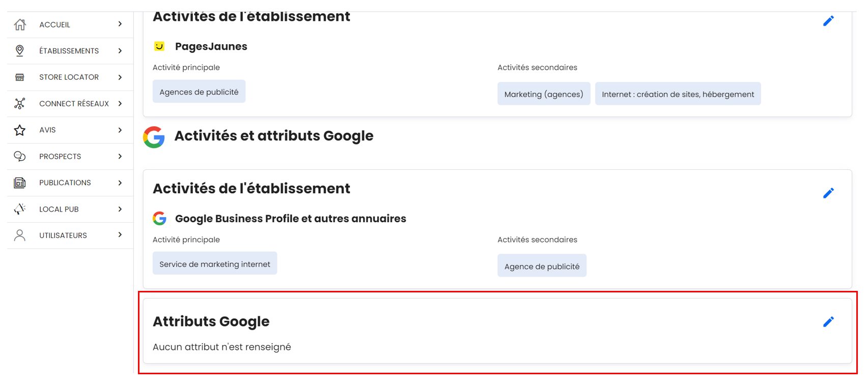
Task: Click the Utilisateurs person icon
Action: [x=20, y=235]
